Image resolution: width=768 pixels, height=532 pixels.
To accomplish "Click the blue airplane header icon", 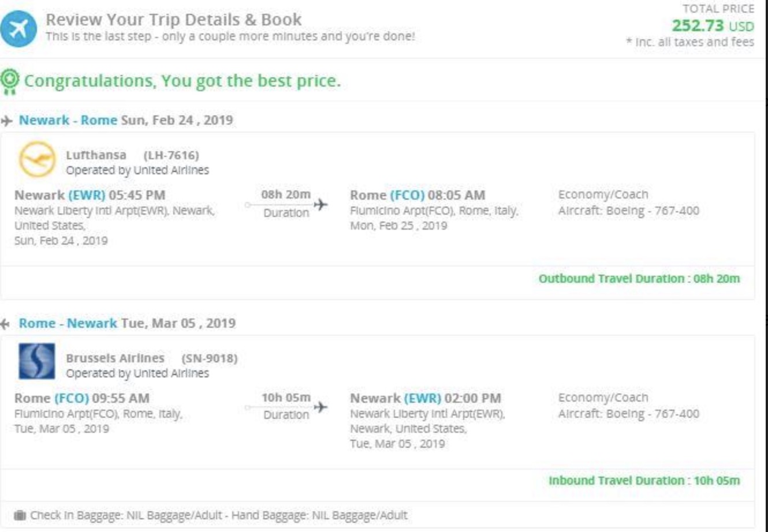I will (x=18, y=29).
